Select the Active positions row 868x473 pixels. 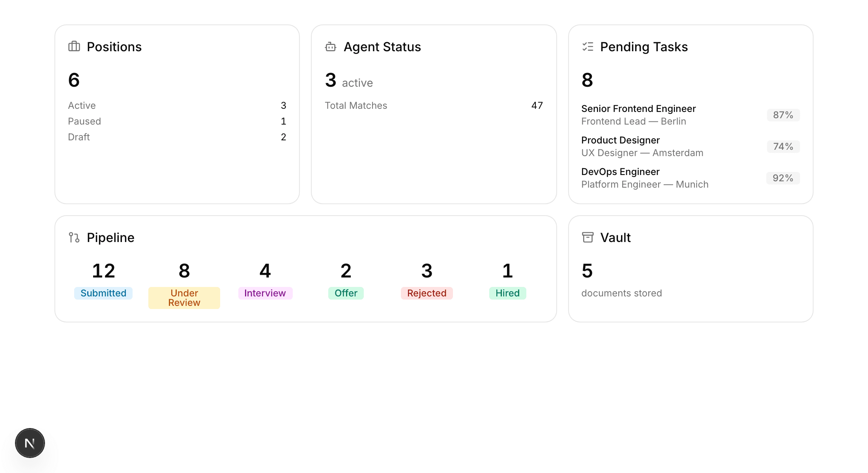pos(177,105)
